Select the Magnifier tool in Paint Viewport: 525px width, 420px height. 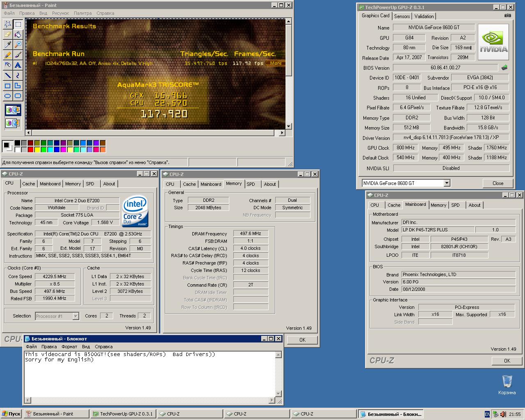18,45
